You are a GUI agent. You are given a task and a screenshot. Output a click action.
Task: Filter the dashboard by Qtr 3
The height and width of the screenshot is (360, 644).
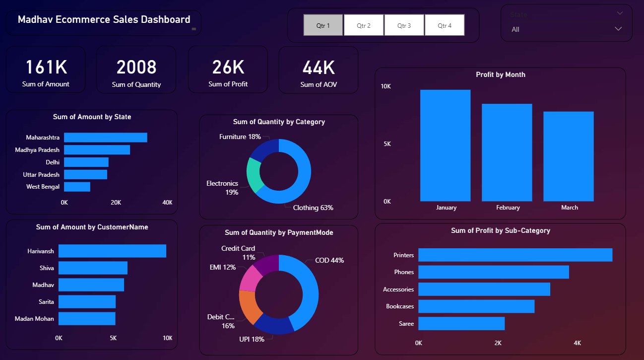tap(404, 25)
